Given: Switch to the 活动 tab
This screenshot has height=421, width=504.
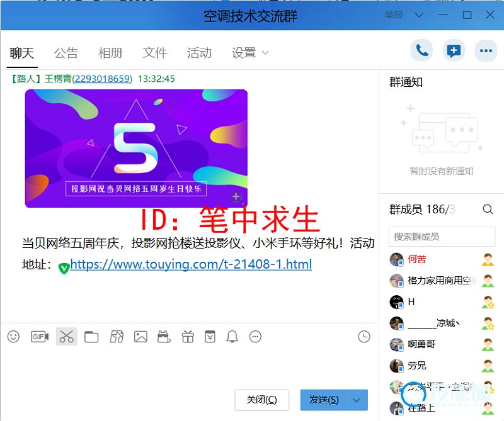Looking at the screenshot, I should tap(199, 53).
